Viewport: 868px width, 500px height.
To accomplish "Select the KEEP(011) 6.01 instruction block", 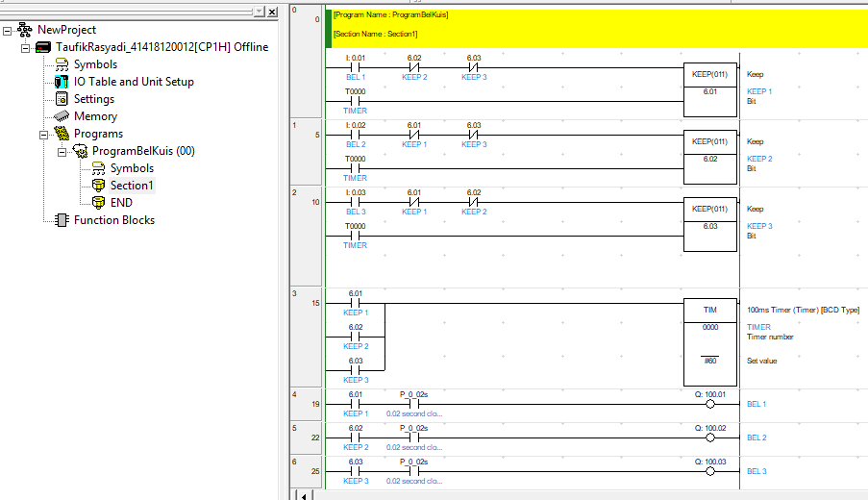I will [710, 89].
